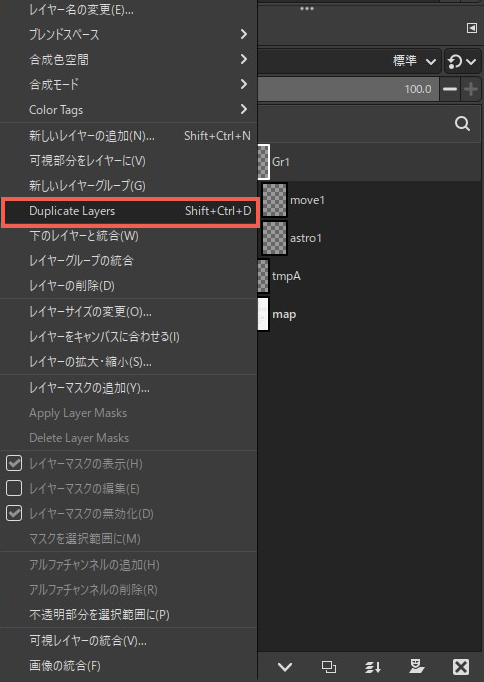This screenshot has width=484, height=682.
Task: Select the astro1 layer thumbnail
Action: [275, 238]
